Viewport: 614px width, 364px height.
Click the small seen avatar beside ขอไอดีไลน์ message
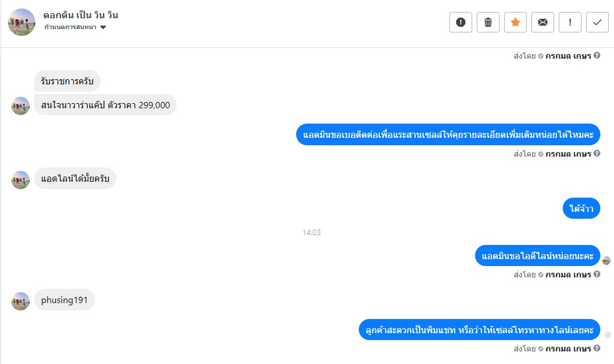(x=606, y=260)
